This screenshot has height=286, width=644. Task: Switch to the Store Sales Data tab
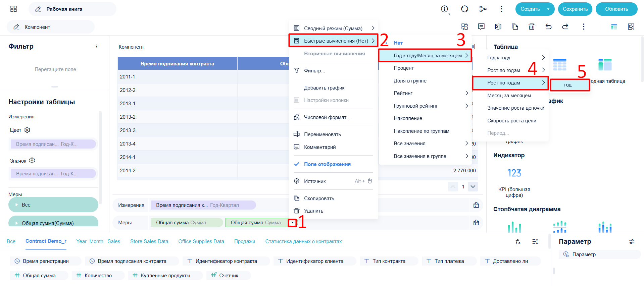point(149,241)
